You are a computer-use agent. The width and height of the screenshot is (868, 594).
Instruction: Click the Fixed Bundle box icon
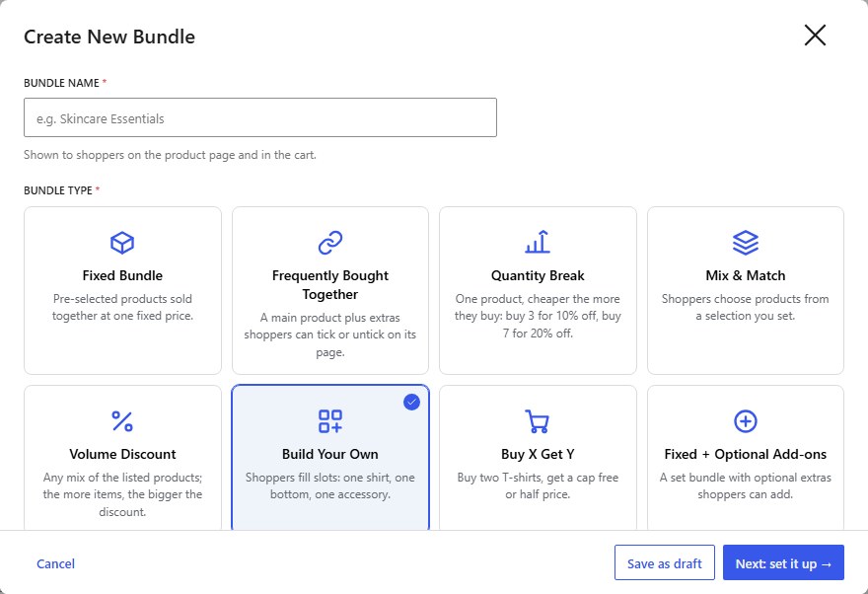(x=122, y=243)
